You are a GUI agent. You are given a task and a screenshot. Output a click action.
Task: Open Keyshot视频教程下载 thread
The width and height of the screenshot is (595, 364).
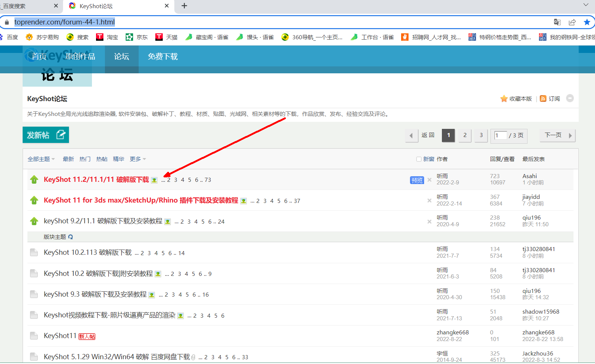(x=109, y=315)
